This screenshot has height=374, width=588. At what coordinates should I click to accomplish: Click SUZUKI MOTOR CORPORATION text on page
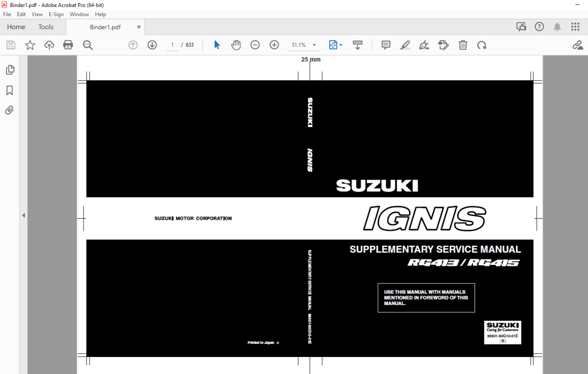point(193,218)
